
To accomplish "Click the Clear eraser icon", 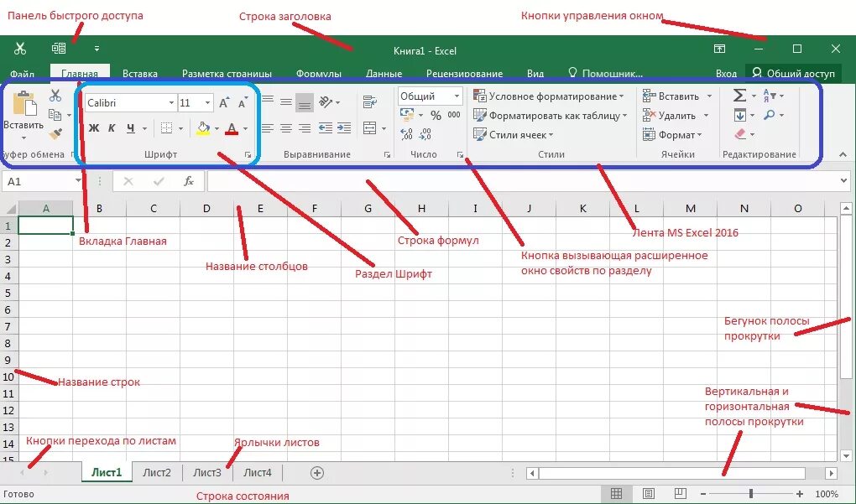I will pyautogui.click(x=739, y=133).
